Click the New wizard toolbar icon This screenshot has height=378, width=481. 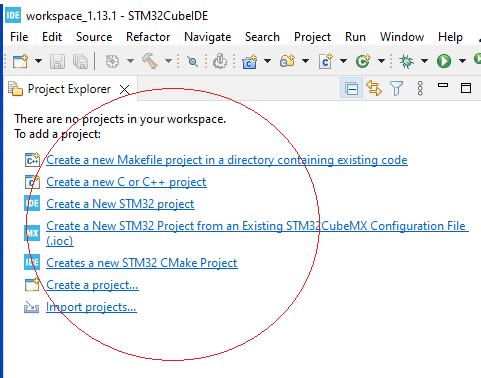click(x=20, y=61)
